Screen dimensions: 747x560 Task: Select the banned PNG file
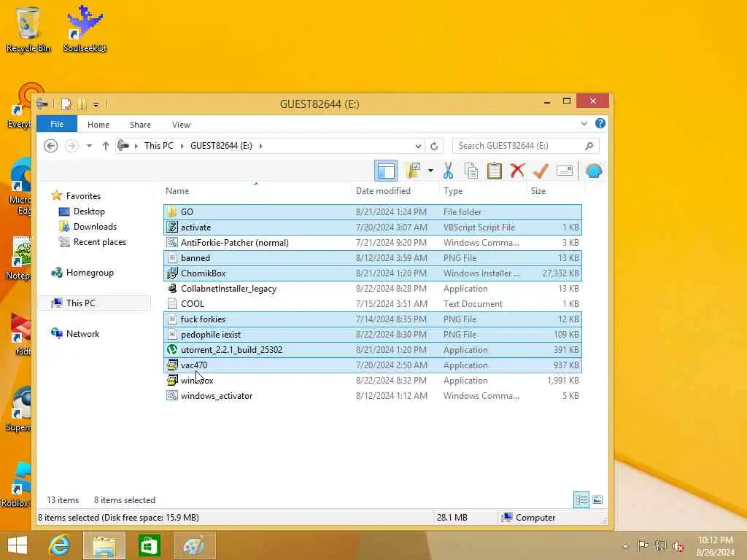click(372, 257)
